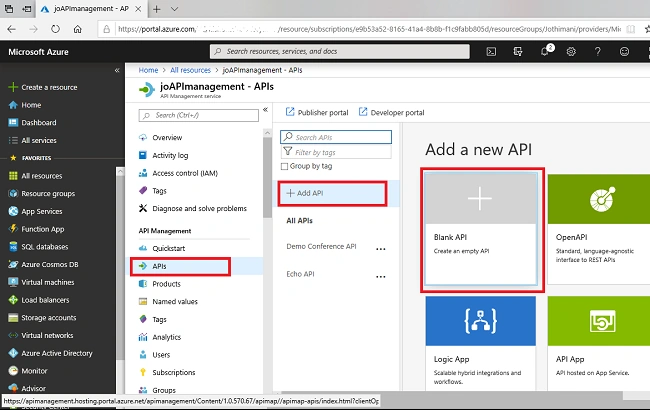Click the Search APIs field
This screenshot has width=650, height=410.
(336, 137)
